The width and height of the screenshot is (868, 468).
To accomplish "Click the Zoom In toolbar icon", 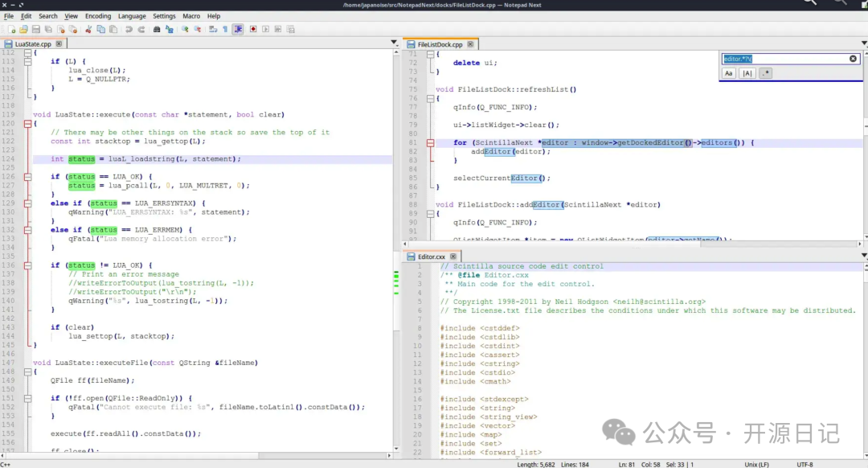I will point(184,29).
